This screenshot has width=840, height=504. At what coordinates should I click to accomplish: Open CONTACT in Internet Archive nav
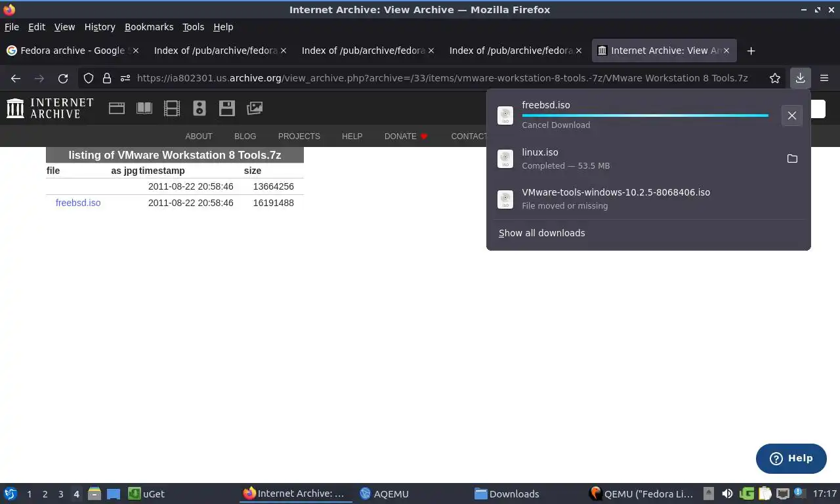tap(469, 136)
